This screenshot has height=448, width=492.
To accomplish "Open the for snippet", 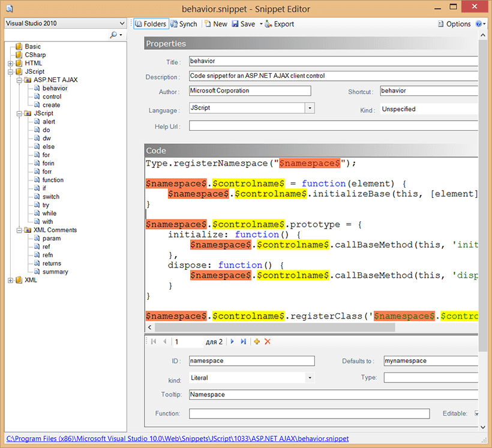I will (46, 155).
